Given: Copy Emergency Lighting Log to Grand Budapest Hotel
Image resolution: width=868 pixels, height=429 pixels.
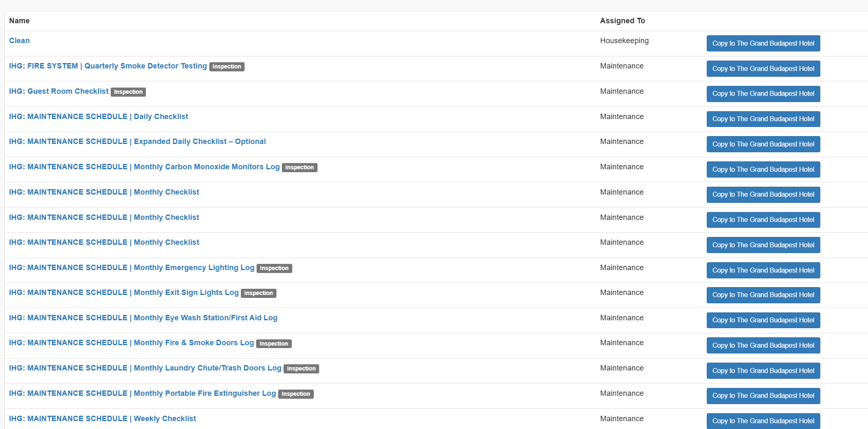Looking at the screenshot, I should pos(763,270).
